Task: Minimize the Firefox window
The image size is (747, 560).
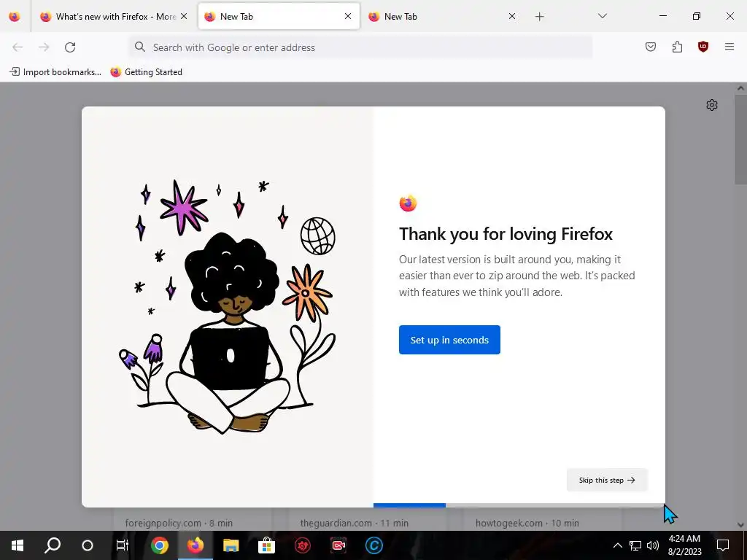Action: pos(662,16)
